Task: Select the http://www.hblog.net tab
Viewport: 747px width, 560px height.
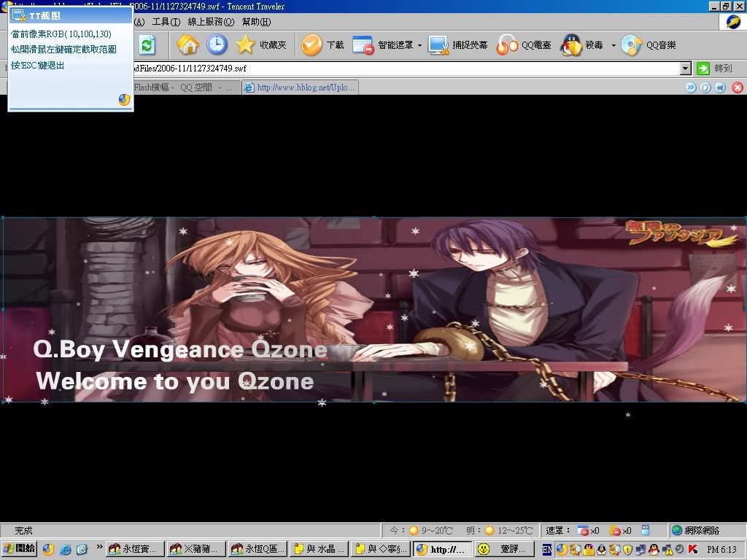Action: pyautogui.click(x=300, y=87)
